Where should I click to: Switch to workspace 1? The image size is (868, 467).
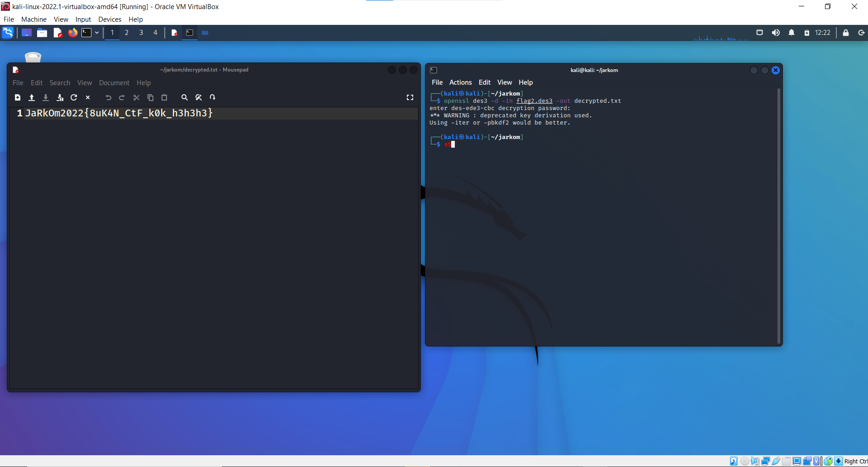point(112,33)
